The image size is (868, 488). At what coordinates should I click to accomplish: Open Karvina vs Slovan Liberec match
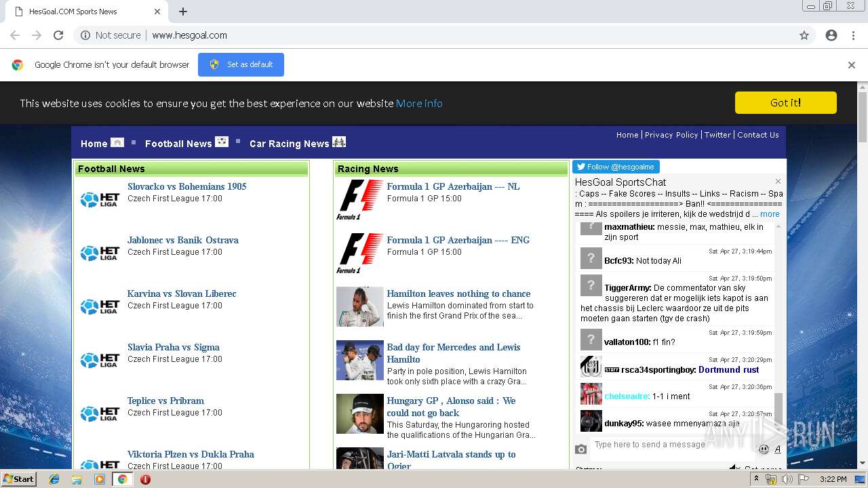(182, 293)
